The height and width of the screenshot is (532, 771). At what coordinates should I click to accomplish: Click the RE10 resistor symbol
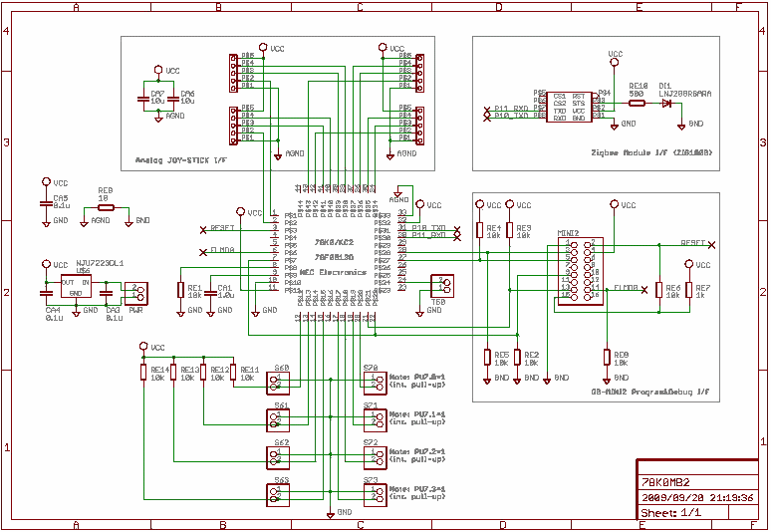click(x=638, y=103)
